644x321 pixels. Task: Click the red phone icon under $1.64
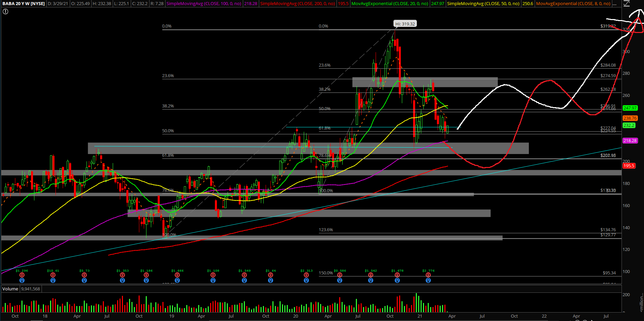[270, 275]
